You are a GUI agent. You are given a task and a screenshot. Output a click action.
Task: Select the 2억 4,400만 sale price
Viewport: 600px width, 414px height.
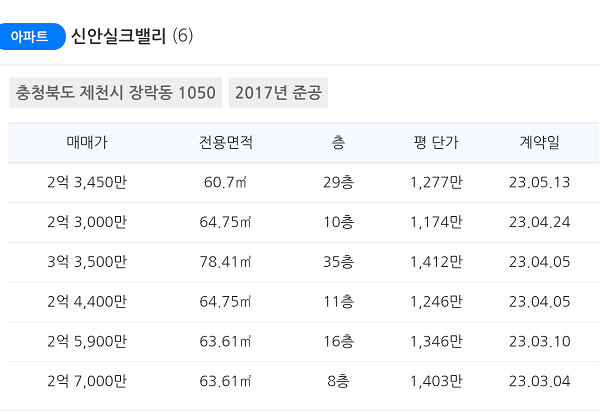87,302
